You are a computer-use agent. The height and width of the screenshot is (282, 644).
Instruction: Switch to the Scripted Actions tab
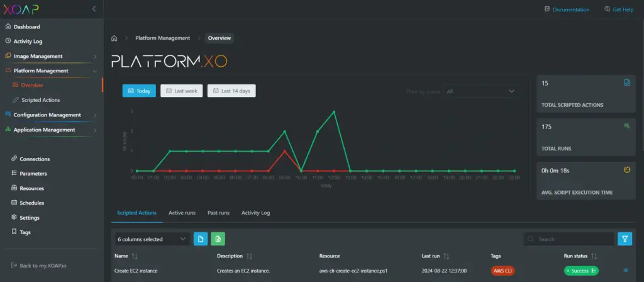coord(136,213)
